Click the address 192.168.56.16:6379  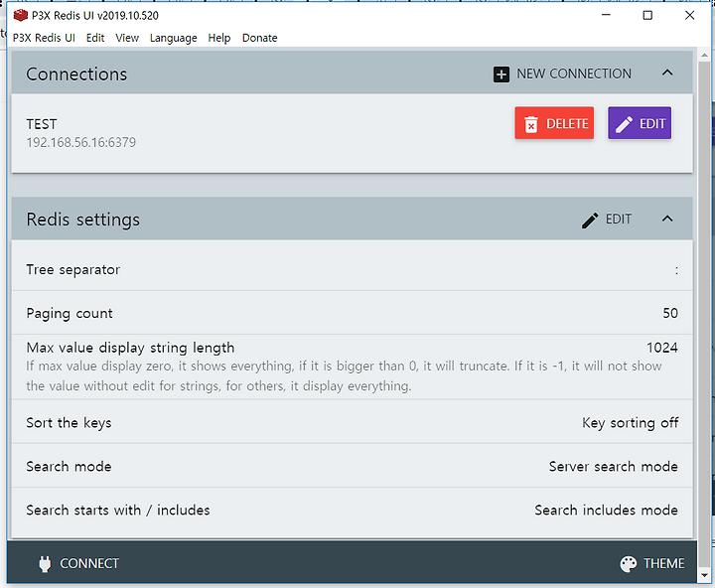[81, 142]
